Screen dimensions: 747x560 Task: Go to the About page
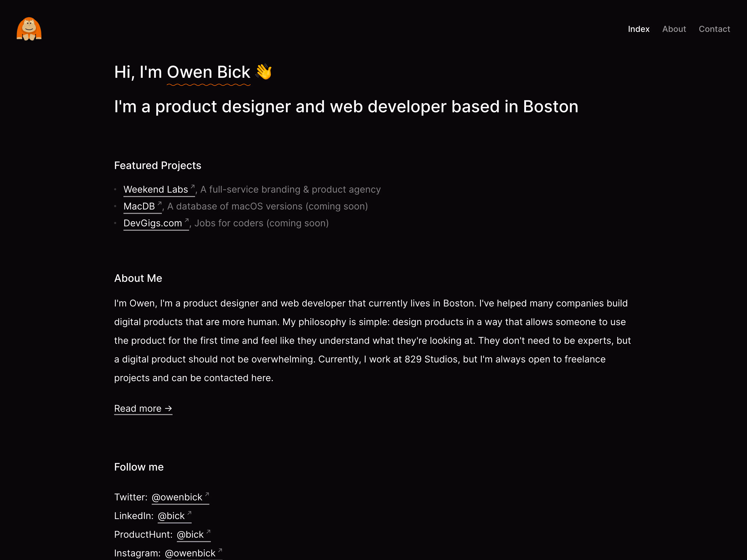pos(674,29)
